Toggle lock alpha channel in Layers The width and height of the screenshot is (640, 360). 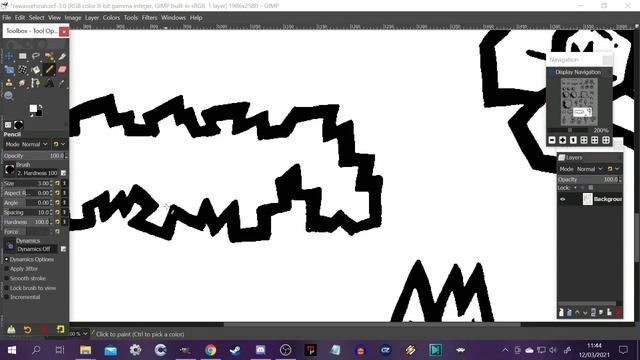(x=591, y=188)
